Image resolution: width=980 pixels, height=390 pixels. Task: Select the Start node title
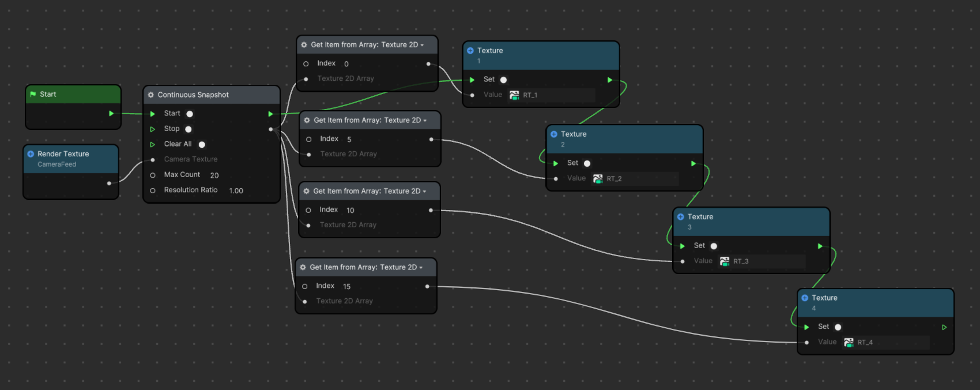(48, 94)
